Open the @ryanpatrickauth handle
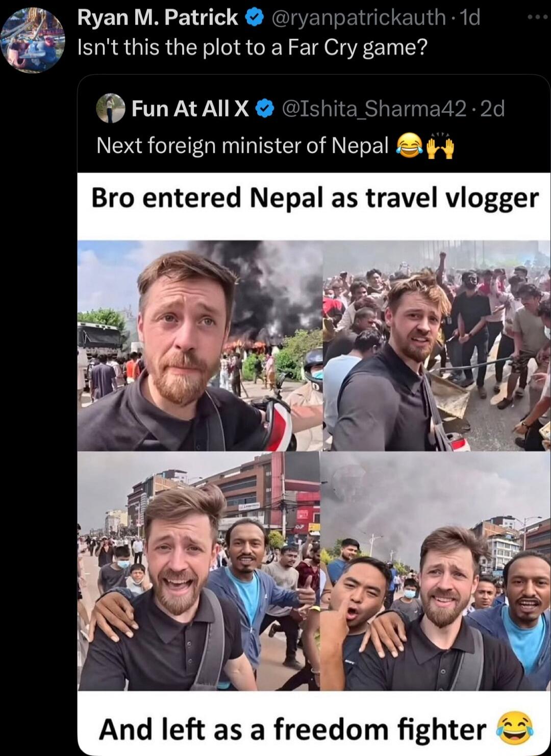The width and height of the screenshot is (551, 756). [359, 18]
